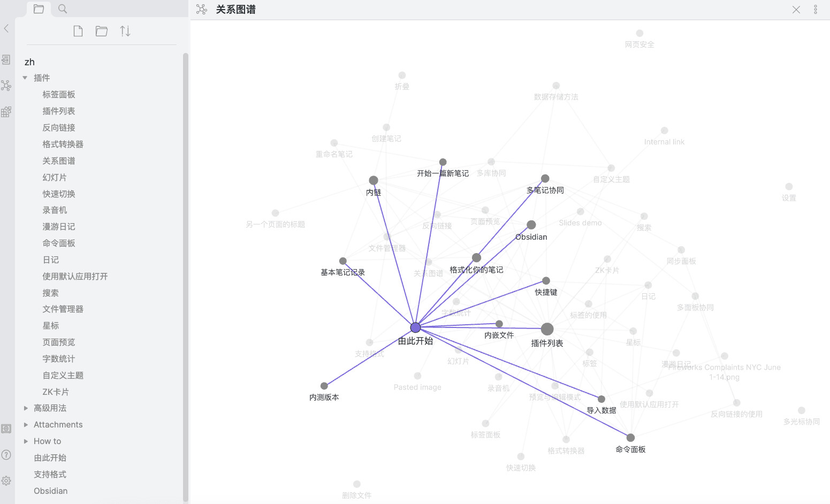Open the help question mark icon
The width and height of the screenshot is (830, 504).
[x=6, y=455]
